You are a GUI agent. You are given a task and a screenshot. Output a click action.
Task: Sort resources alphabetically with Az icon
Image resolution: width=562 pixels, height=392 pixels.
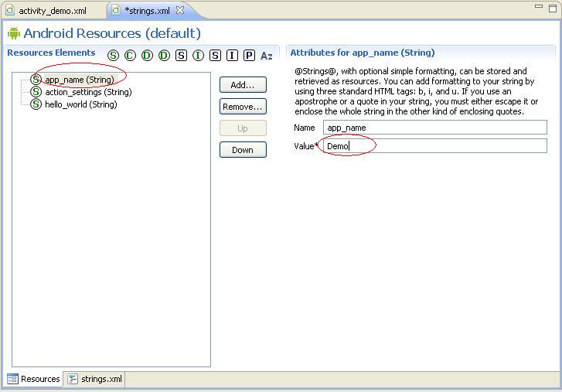click(x=266, y=56)
